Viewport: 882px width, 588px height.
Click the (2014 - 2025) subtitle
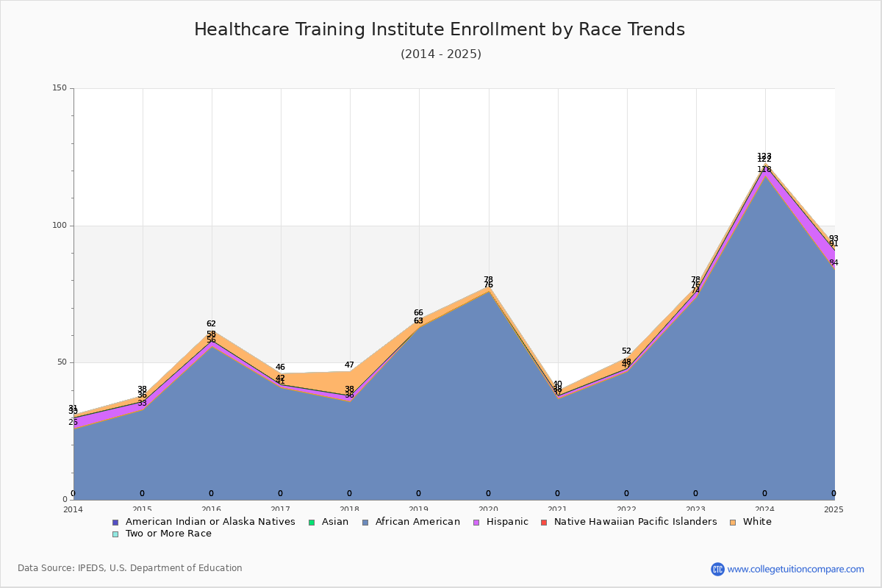[441, 54]
